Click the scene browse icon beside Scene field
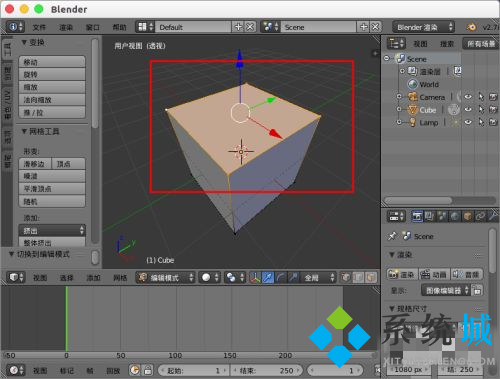The width and height of the screenshot is (500, 379). coord(271,27)
